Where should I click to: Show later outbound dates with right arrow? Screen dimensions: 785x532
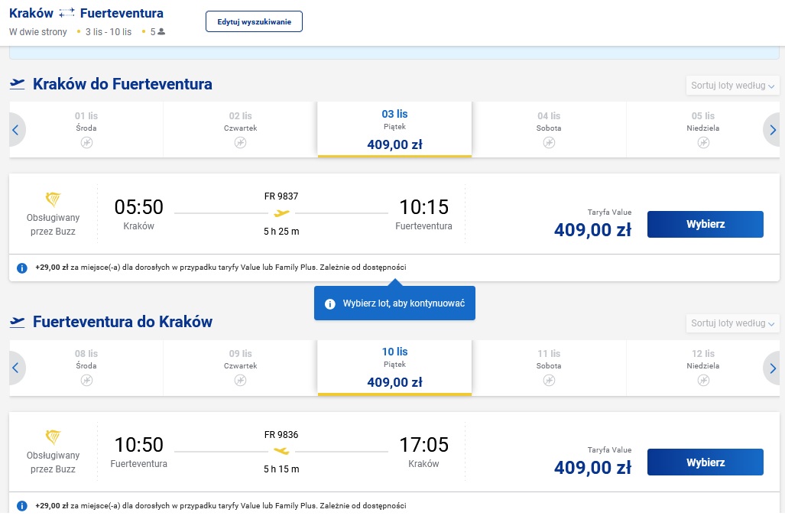[772, 130]
